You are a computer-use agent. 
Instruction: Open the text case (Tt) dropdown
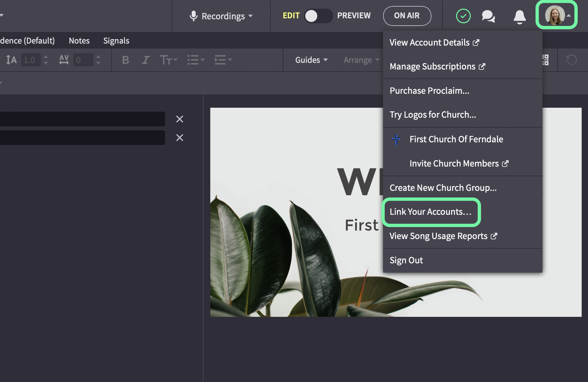(168, 60)
